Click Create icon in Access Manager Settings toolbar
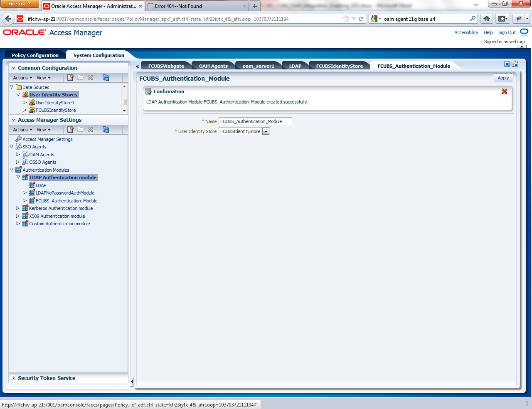The width and height of the screenshot is (532, 409). (x=70, y=130)
